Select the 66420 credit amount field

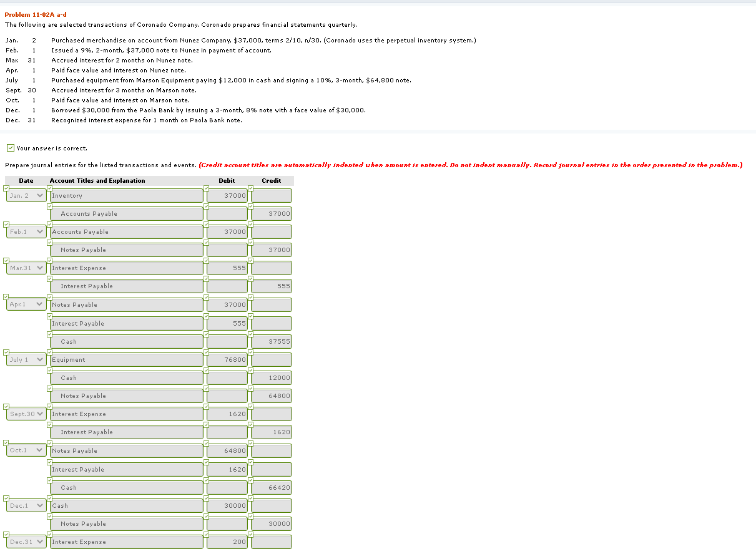[271, 487]
